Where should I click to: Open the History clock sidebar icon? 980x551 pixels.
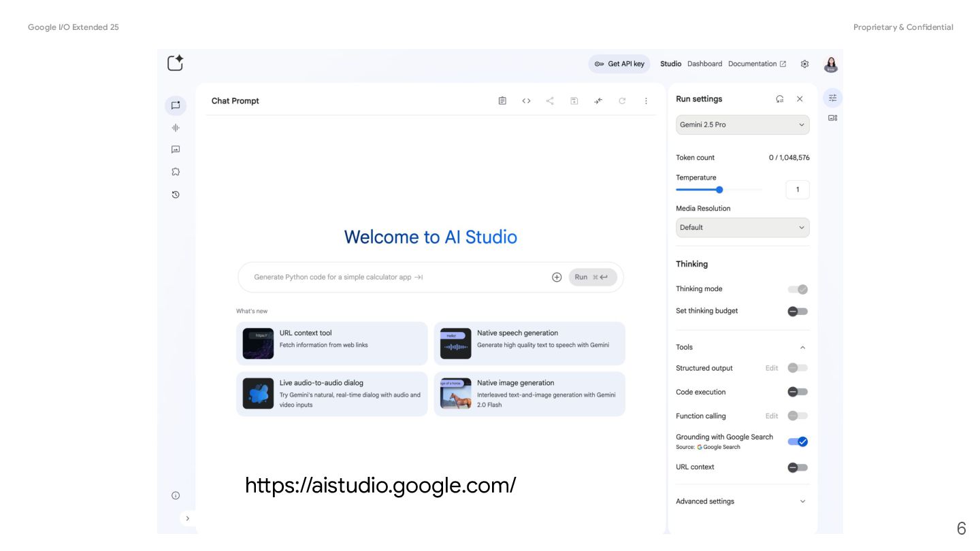pyautogui.click(x=176, y=195)
